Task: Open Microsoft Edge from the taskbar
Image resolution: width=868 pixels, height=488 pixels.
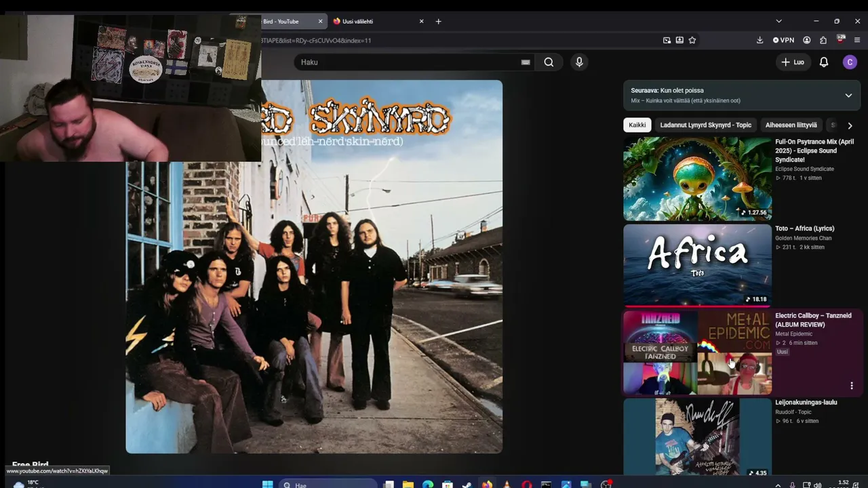Action: click(428, 485)
